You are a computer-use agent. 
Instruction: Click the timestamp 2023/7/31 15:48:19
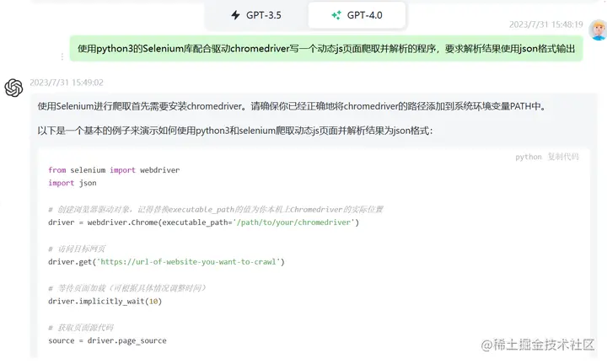point(545,24)
